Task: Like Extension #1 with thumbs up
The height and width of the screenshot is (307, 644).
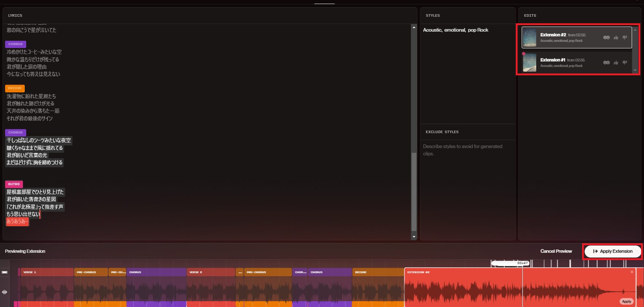Action: click(x=616, y=63)
